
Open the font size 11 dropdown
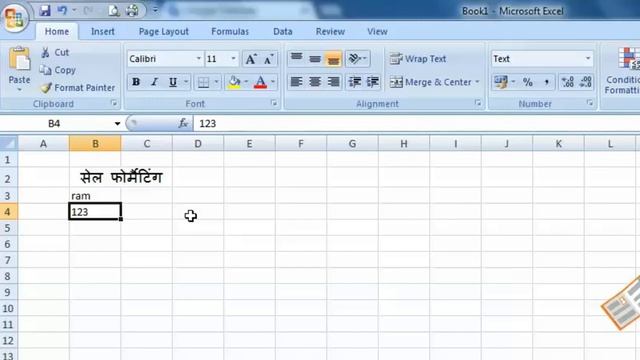(x=233, y=59)
